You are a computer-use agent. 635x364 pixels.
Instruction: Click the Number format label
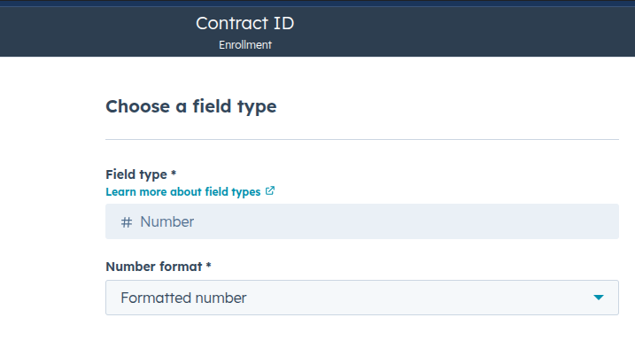tap(154, 267)
